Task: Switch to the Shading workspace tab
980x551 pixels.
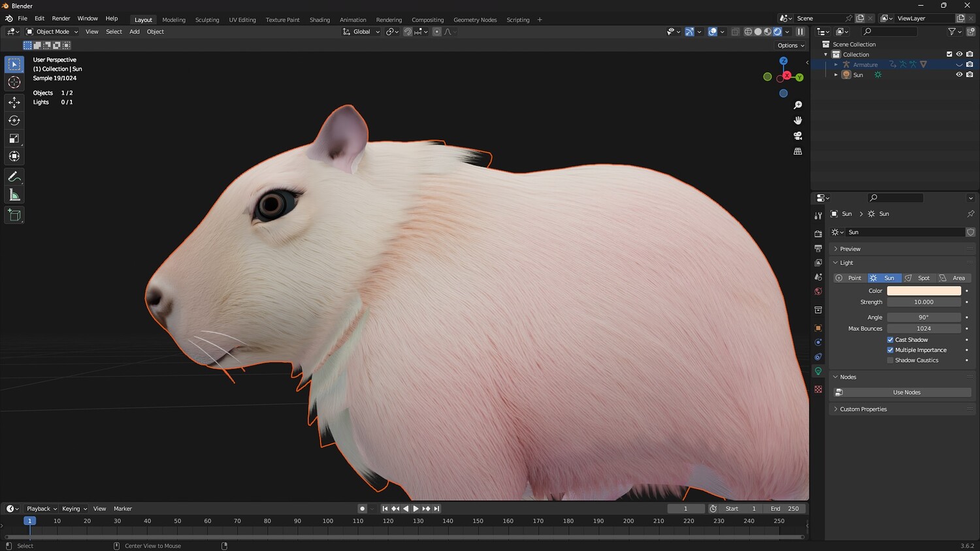Action: [x=319, y=20]
